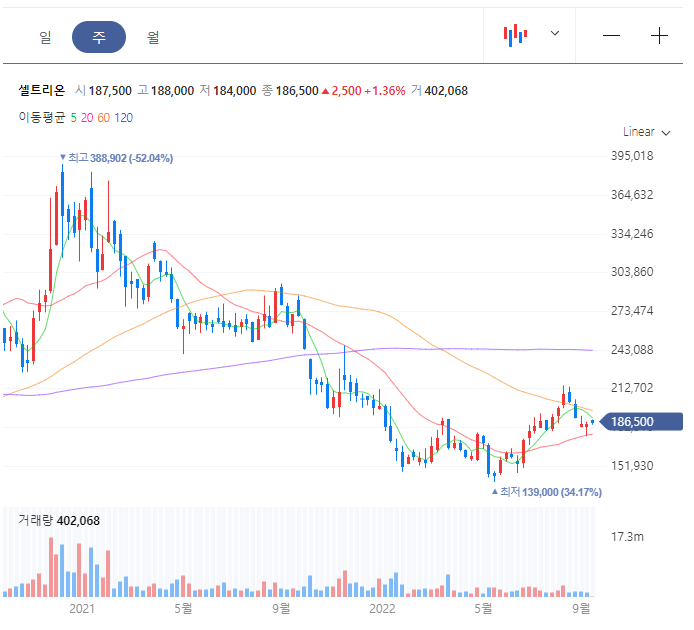Select the weekly 주 chart tab
694x630 pixels.
[99, 37]
